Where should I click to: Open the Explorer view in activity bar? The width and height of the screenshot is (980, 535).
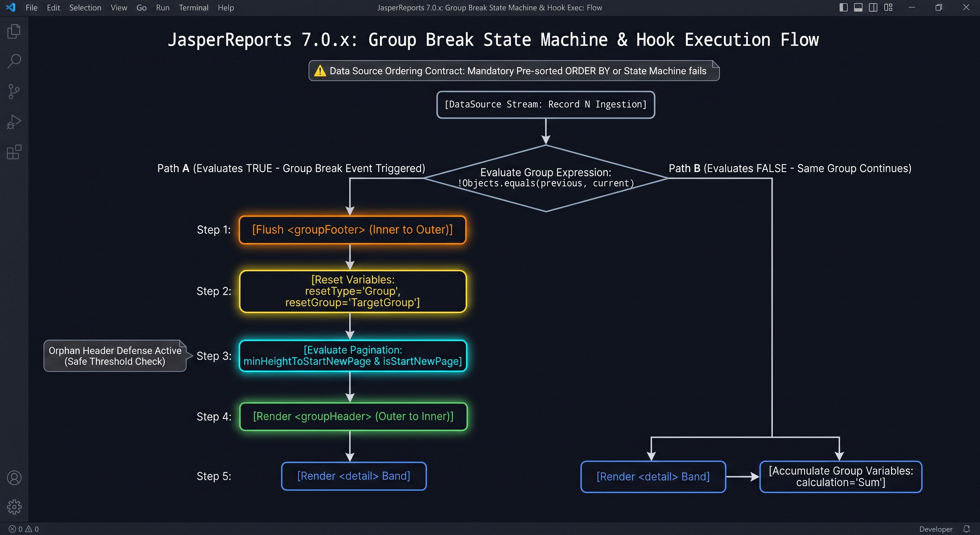14,31
